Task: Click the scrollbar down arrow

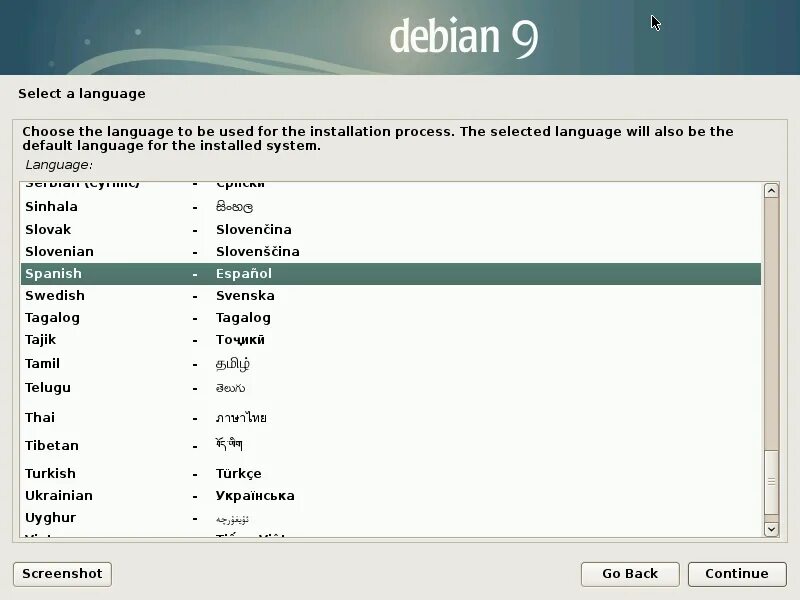Action: 771,529
